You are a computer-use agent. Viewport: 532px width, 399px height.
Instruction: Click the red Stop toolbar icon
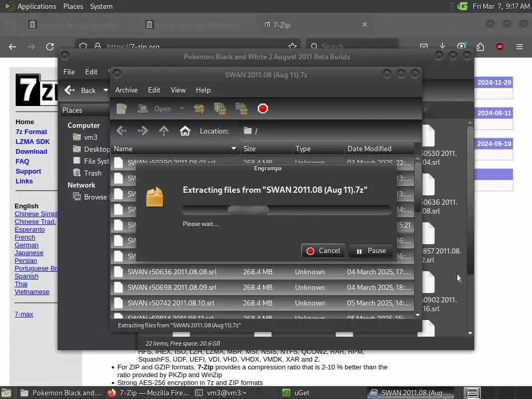262,109
